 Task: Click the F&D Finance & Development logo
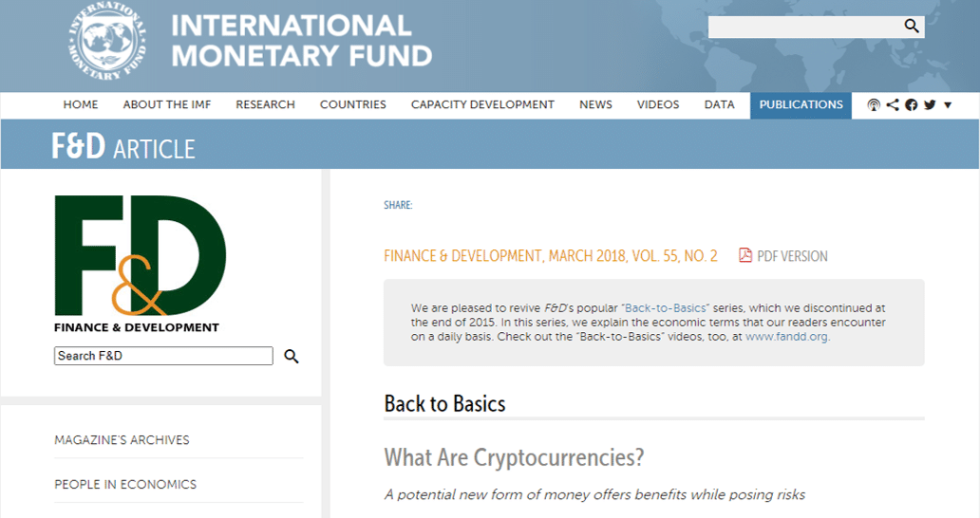(140, 263)
